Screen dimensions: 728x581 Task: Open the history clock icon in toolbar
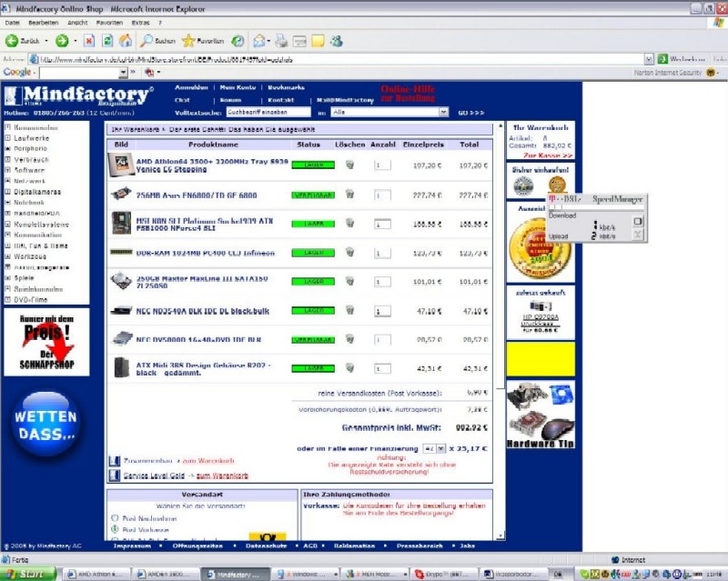[x=238, y=41]
